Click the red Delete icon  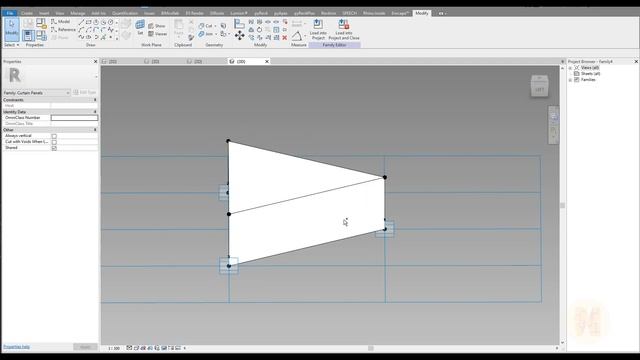[x=284, y=38]
